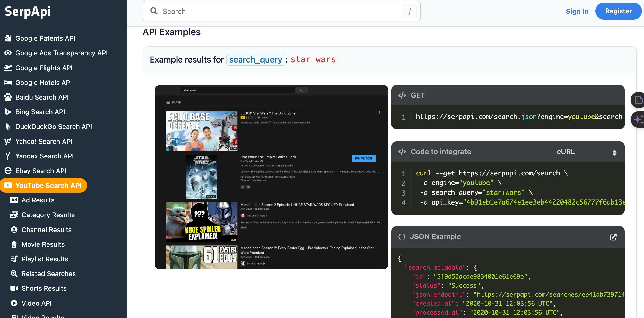Click the magnifying glass icon in search bar
The width and height of the screenshot is (644, 318).
154,11
